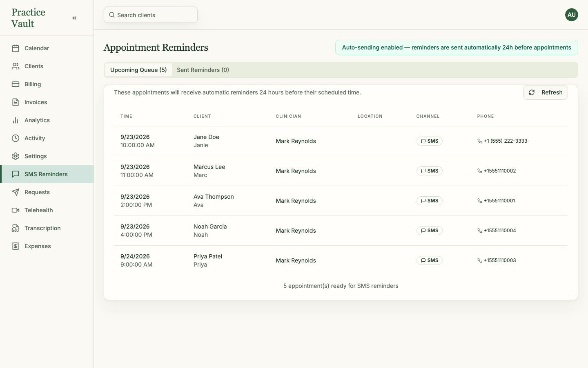Open the Clients page

pos(47,66)
